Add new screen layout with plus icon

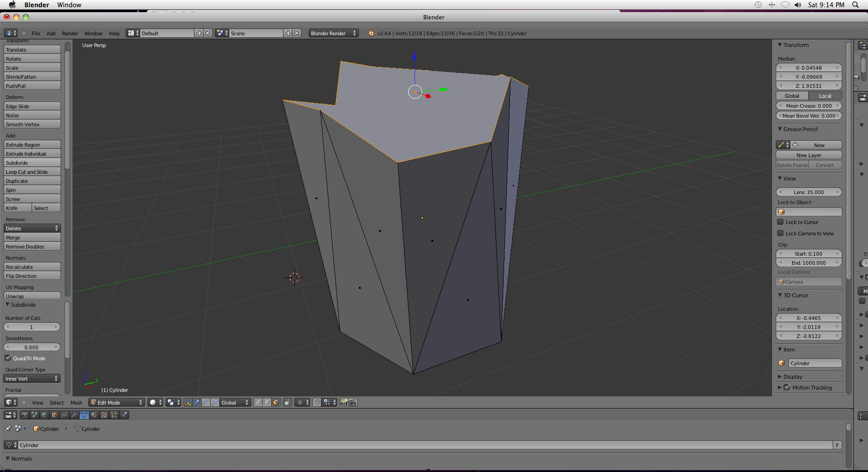(199, 33)
